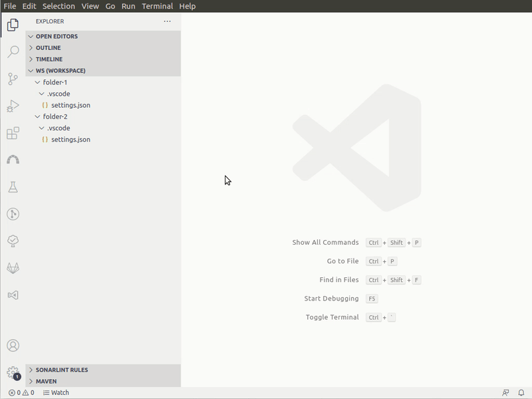This screenshot has width=532, height=399.
Task: Expand the Timeline section
Action: pyautogui.click(x=103, y=59)
